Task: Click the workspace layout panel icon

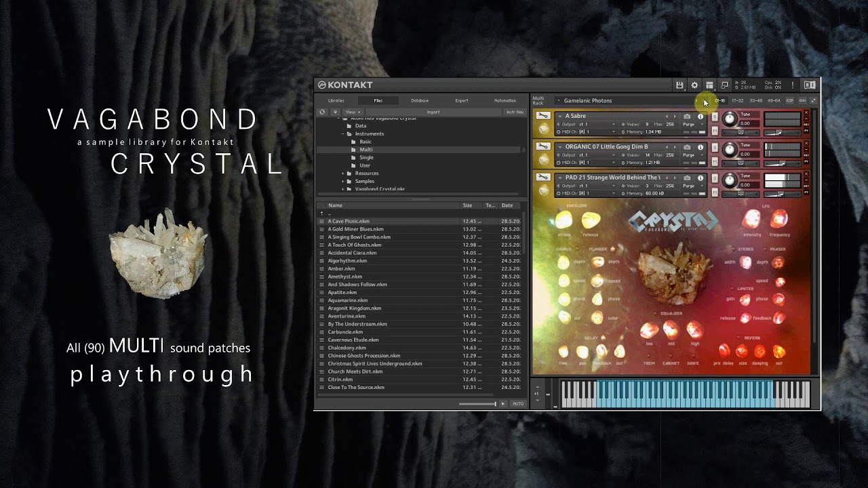Action: (709, 85)
